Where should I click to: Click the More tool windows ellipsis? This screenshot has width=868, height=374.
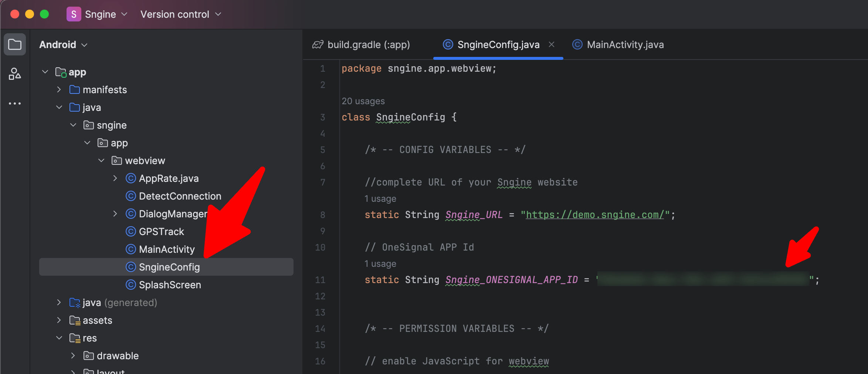coord(15,103)
